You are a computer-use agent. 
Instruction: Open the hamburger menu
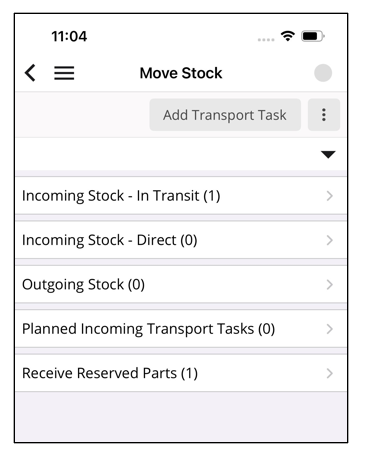(64, 73)
